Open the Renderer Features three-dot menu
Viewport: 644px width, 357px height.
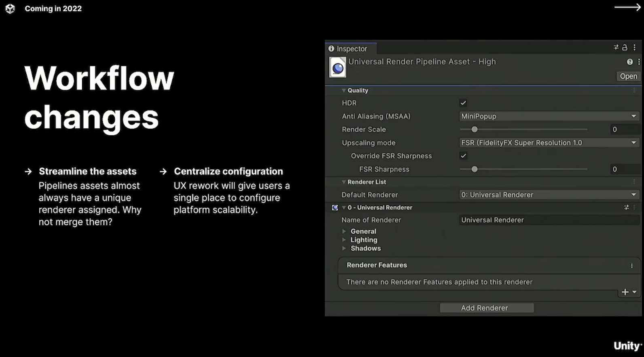coord(631,266)
